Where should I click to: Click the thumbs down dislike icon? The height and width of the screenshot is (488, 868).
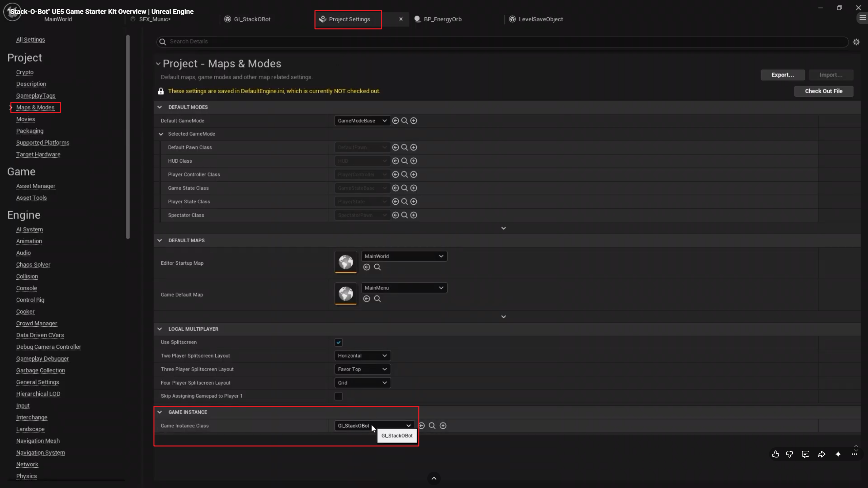coord(790,454)
